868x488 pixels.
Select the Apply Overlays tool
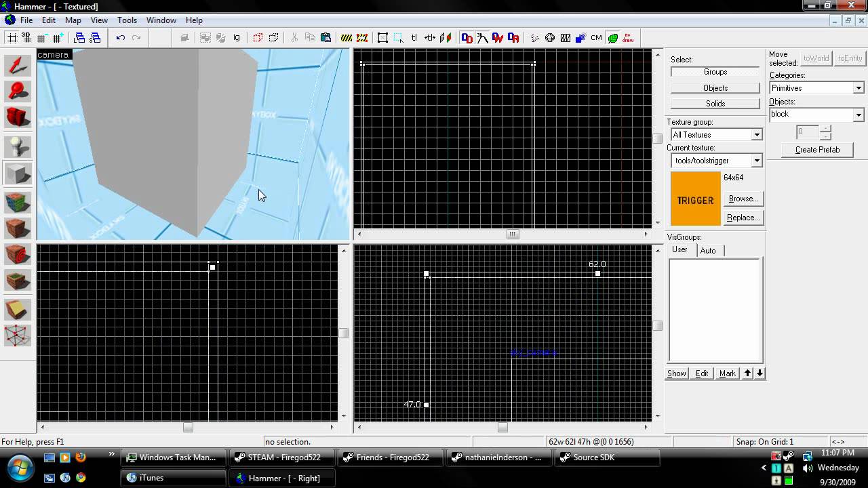pyautogui.click(x=18, y=281)
